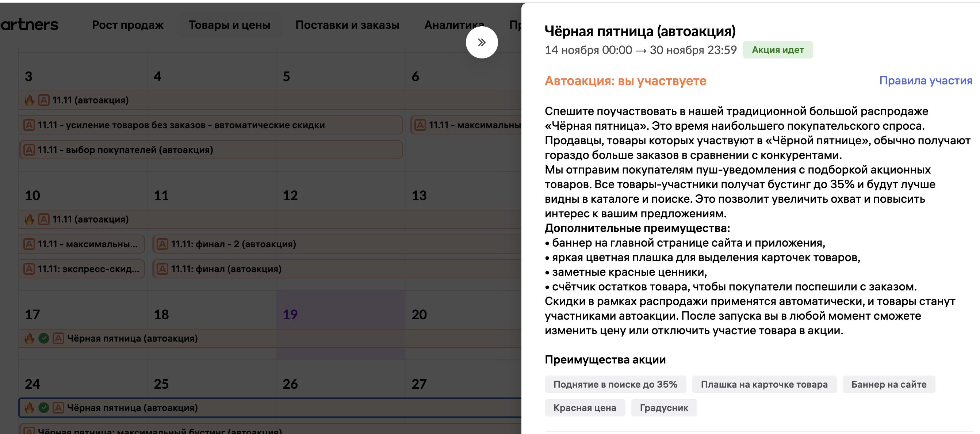Click green checkmark on week 24 Чёрная пятница
Image resolution: width=980 pixels, height=434 pixels.
[x=44, y=408]
